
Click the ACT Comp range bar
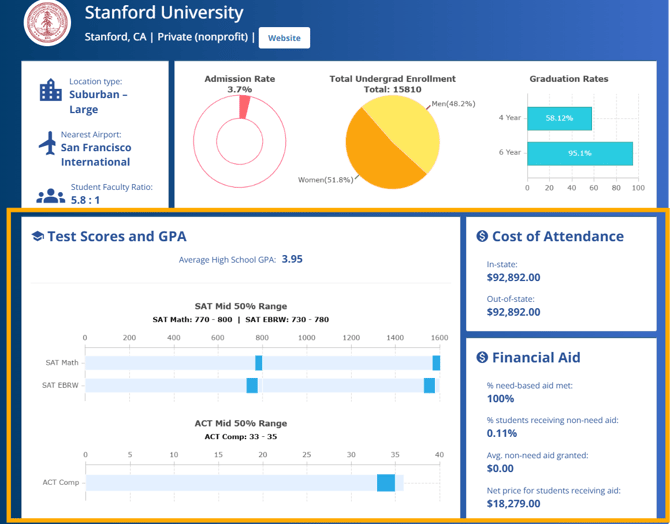point(385,483)
